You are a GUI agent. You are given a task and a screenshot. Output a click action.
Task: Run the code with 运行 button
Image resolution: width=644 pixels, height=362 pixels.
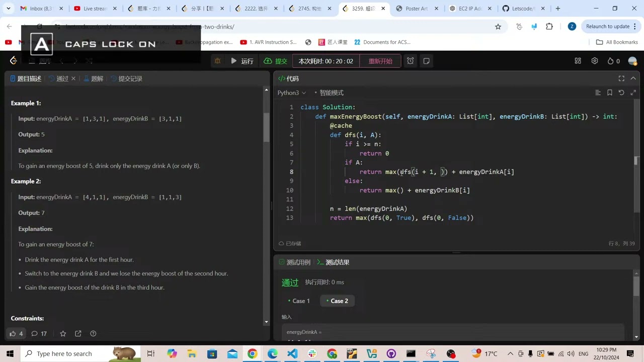click(x=242, y=61)
